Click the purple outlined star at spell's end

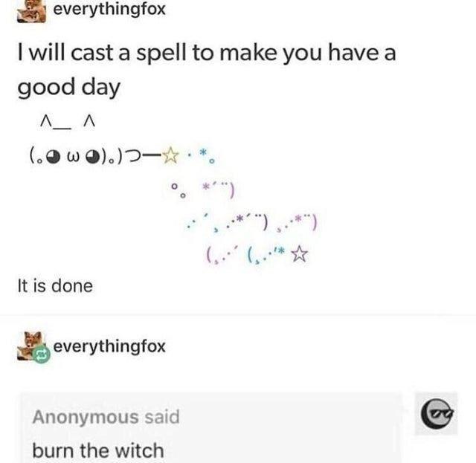[300, 253]
